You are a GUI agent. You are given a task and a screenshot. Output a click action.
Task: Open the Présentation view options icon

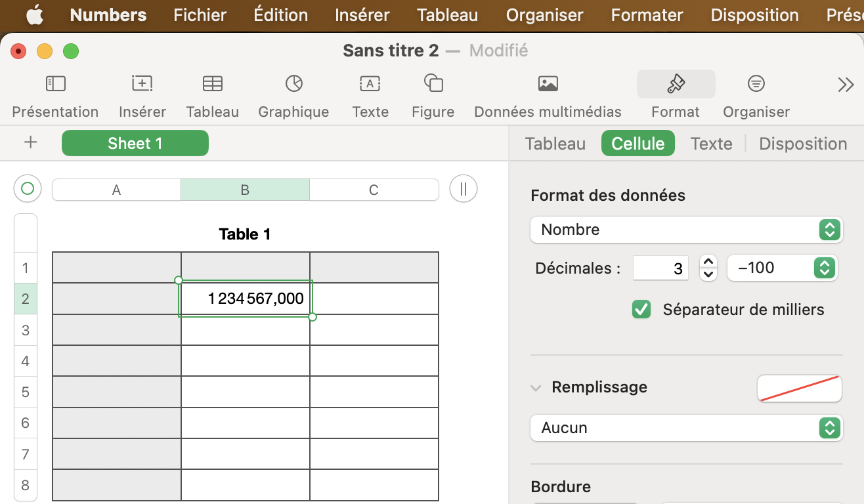55,84
